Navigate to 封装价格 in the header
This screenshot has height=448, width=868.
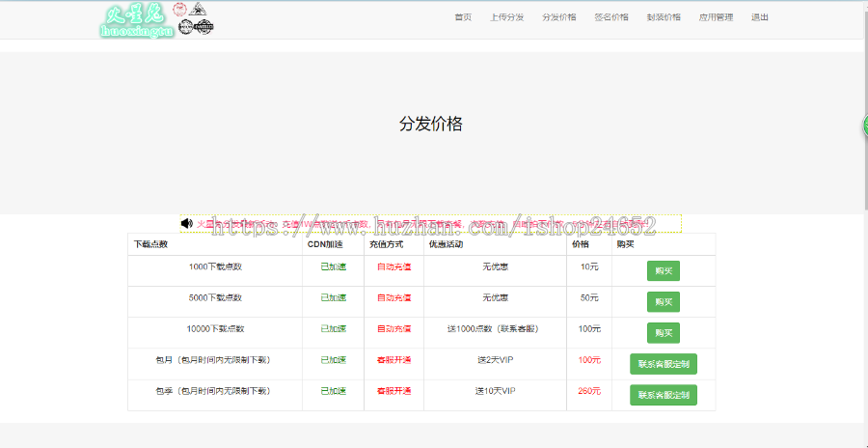(663, 17)
